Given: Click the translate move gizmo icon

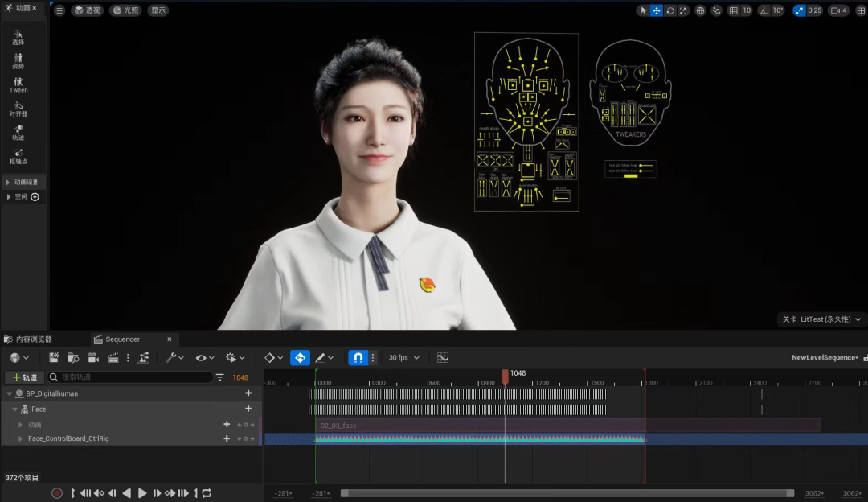Looking at the screenshot, I should pos(657,10).
